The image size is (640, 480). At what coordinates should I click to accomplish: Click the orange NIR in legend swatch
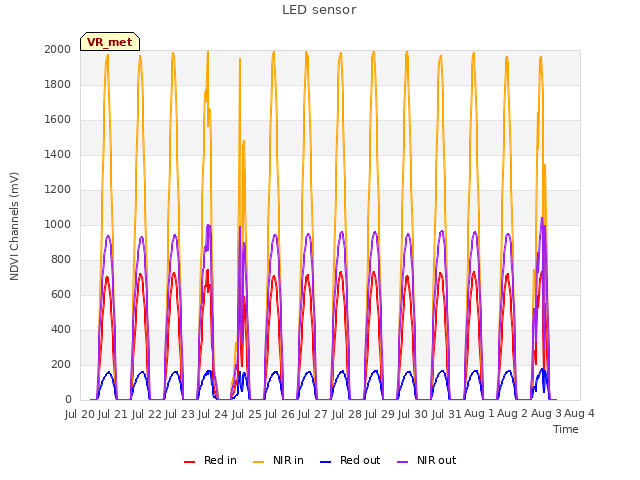(258, 462)
